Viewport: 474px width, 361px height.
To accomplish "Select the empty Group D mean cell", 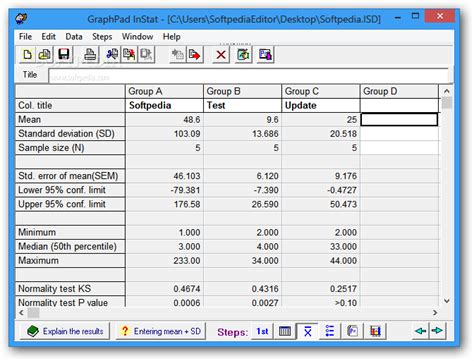I will tap(399, 119).
